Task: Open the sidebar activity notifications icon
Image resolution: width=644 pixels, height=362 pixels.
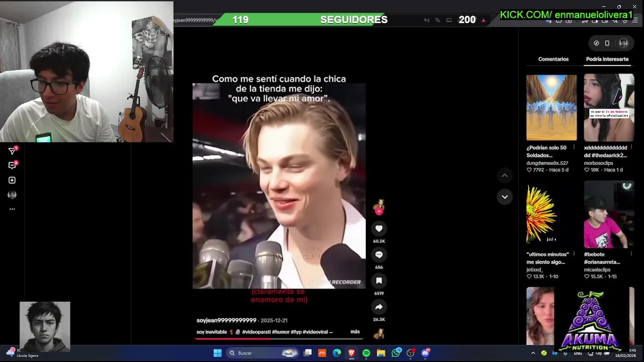Action: point(12,165)
